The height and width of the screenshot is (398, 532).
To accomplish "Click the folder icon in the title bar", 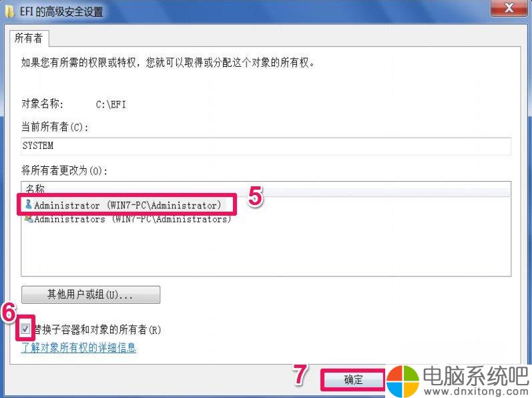I will tap(10, 11).
